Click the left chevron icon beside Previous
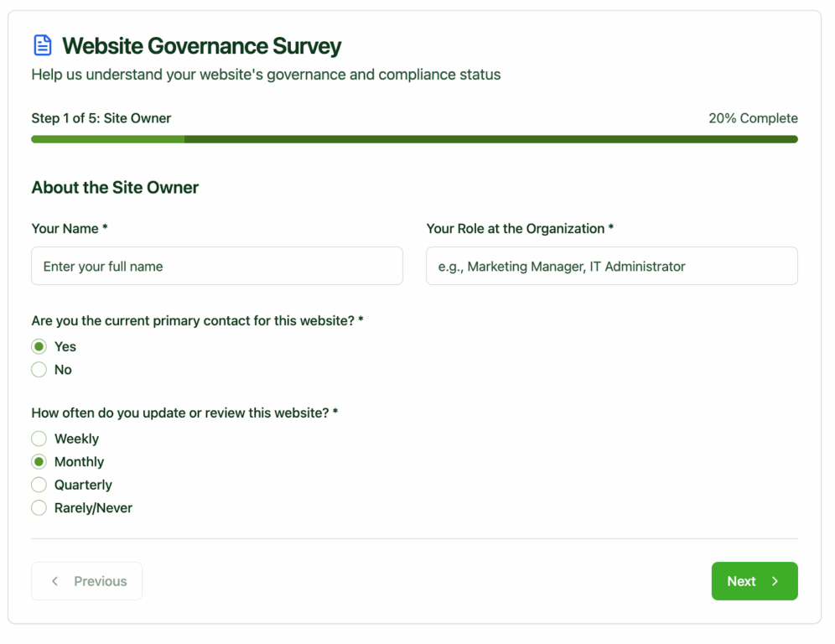Image resolution: width=835 pixels, height=644 pixels. coord(55,581)
